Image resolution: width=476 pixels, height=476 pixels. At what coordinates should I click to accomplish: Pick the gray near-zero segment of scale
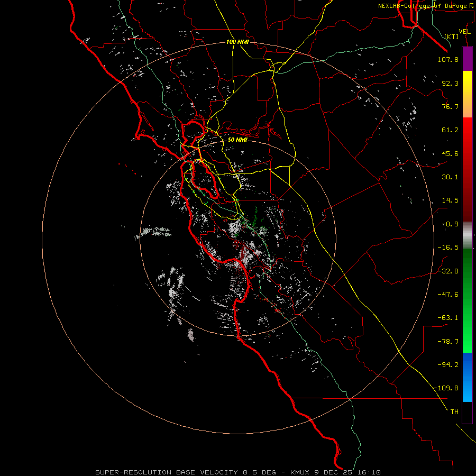467,235
